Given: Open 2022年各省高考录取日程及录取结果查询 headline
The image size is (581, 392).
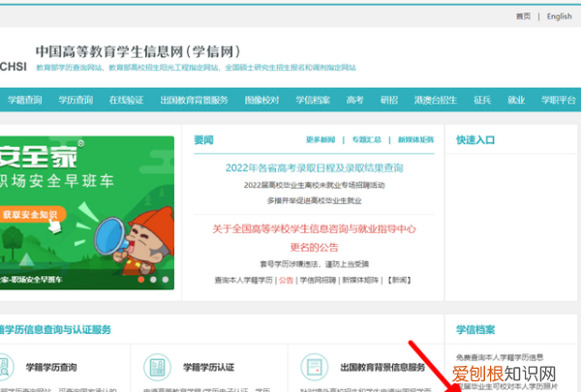Looking at the screenshot, I should tap(314, 167).
